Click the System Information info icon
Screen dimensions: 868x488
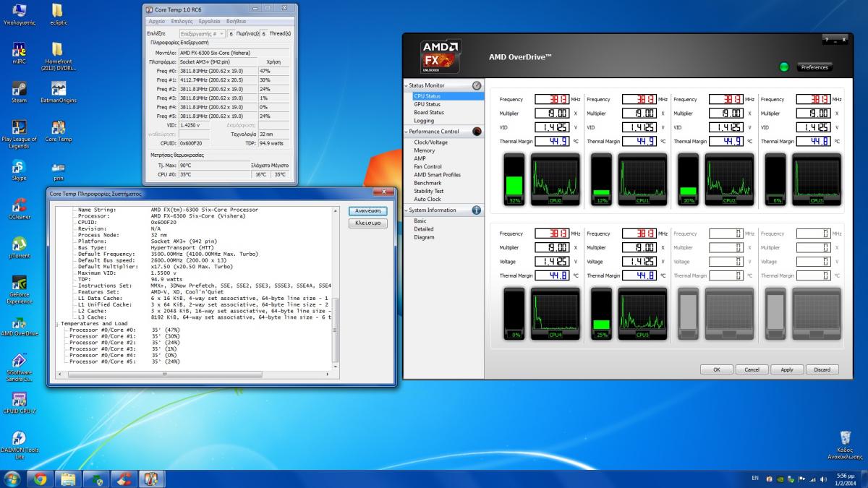[x=477, y=210]
